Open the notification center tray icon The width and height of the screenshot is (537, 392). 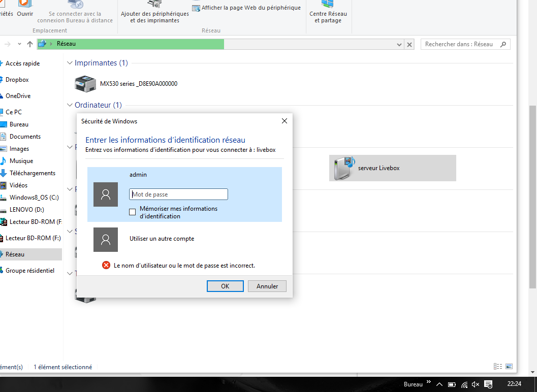coord(488,384)
